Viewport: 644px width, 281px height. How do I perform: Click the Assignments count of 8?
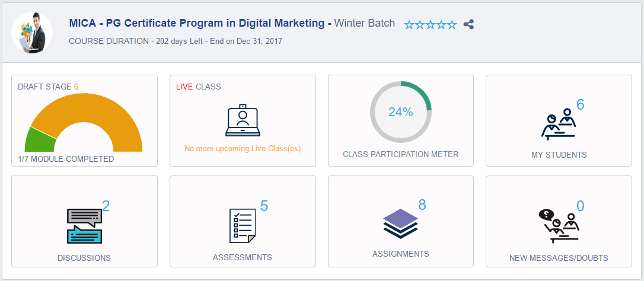click(422, 205)
